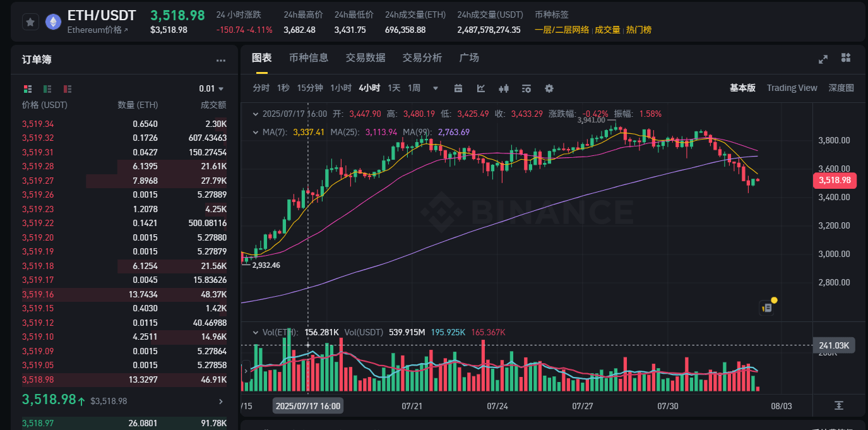Switch chart to Trading View mode
868x430 pixels.
pyautogui.click(x=792, y=88)
